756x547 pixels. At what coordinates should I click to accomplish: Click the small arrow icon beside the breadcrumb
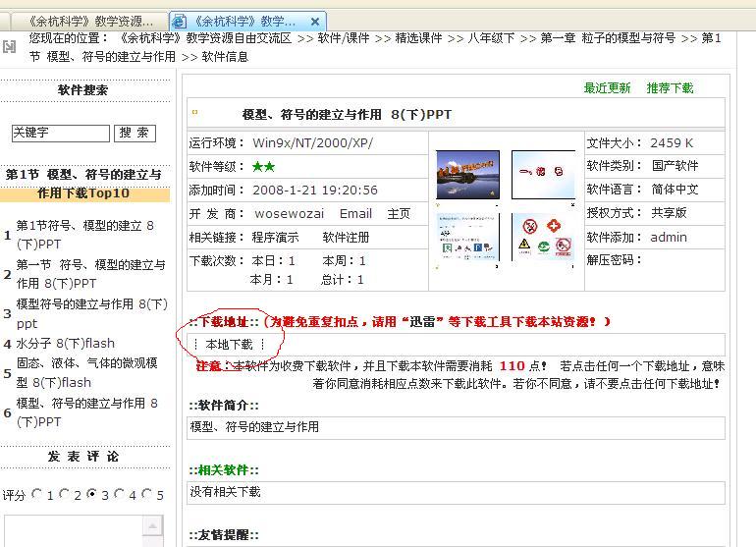pos(10,46)
